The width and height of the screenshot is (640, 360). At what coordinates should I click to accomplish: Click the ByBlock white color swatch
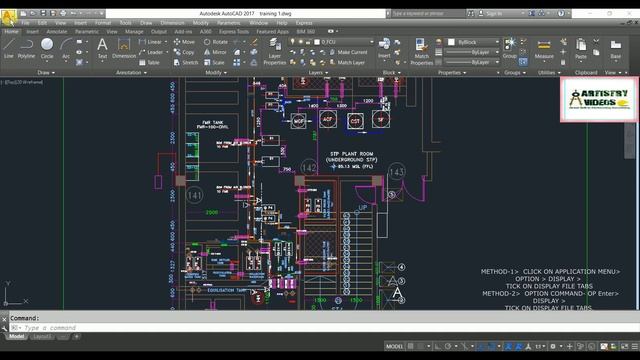pos(451,42)
